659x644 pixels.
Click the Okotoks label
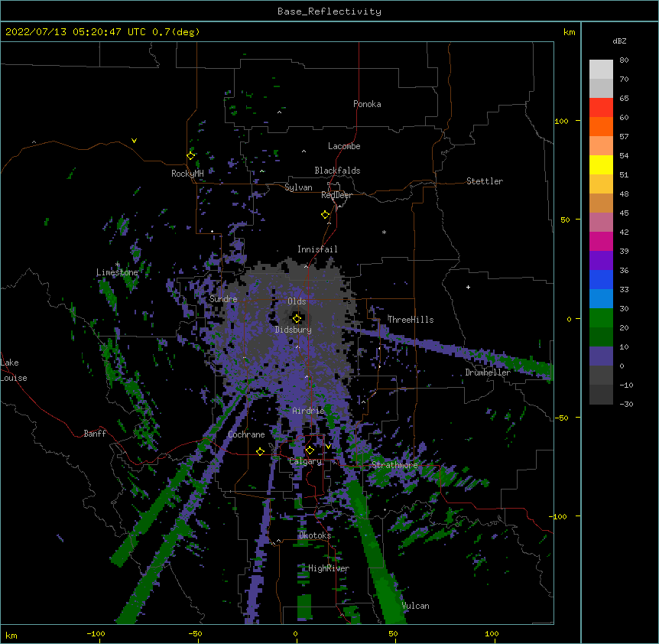coord(315,535)
